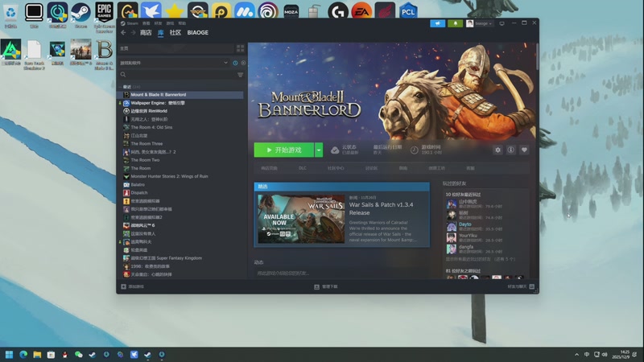This screenshot has height=362, width=644.
Task: Open the advanced filter icon by search
Action: pyautogui.click(x=240, y=75)
